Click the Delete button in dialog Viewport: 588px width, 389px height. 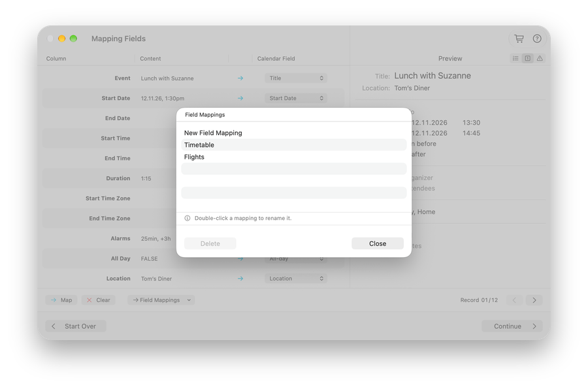tap(210, 243)
